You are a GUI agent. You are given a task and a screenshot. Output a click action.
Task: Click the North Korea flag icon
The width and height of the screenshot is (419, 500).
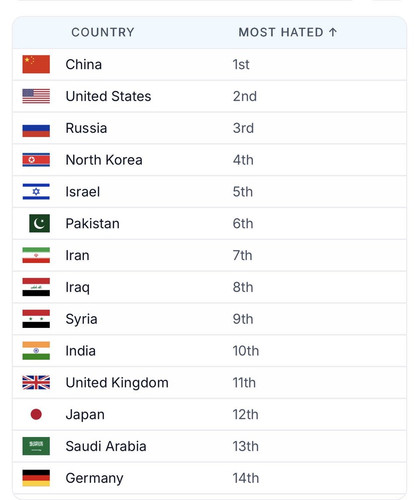[36, 160]
